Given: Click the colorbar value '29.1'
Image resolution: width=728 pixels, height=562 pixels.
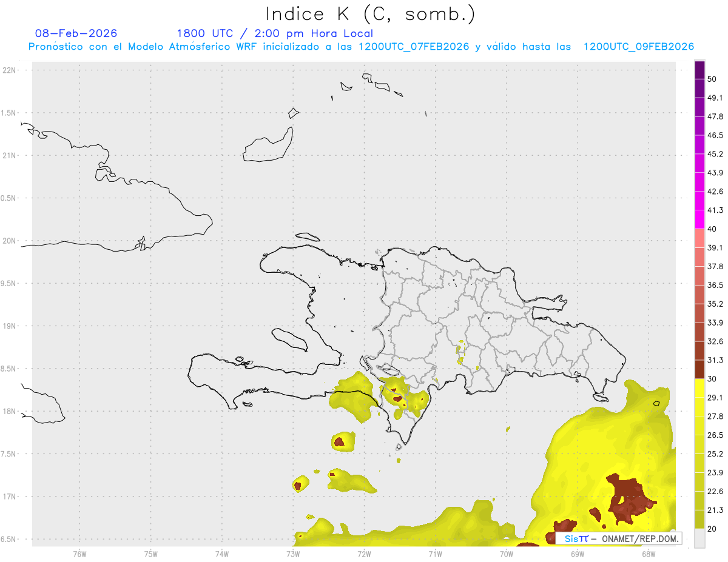Looking at the screenshot, I should point(715,398).
